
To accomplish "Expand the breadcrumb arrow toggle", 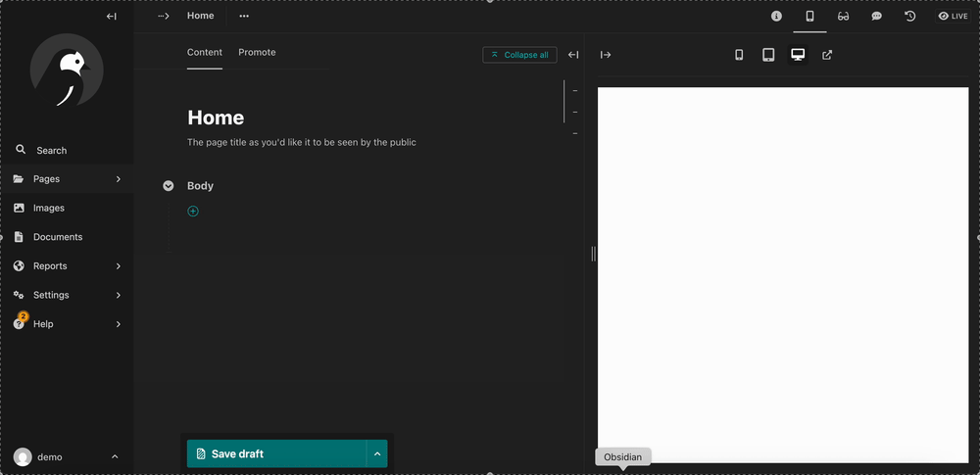I will click(163, 17).
